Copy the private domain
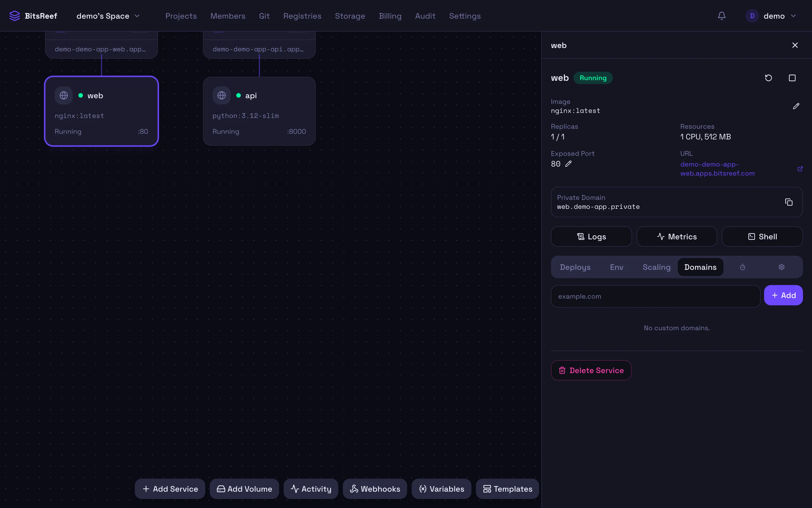The image size is (812, 508). point(789,202)
